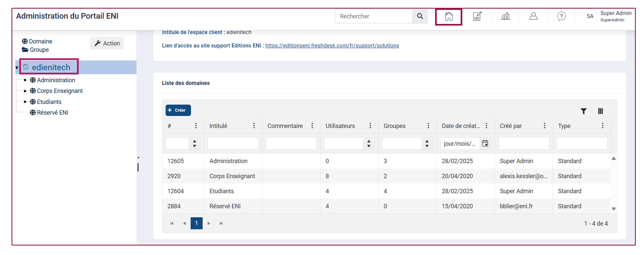Open the statistics chart icon
Image resolution: width=644 pixels, height=255 pixels.
coord(505,17)
